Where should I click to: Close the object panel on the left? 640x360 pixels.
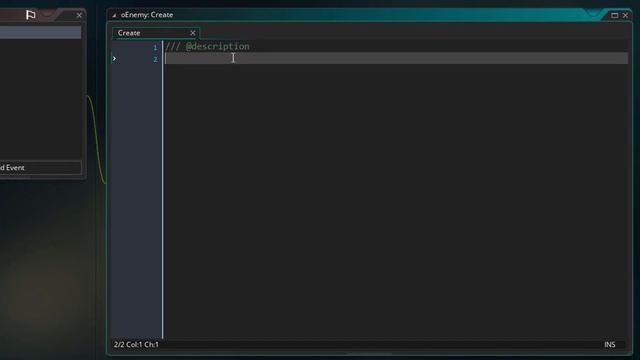pyautogui.click(x=79, y=16)
